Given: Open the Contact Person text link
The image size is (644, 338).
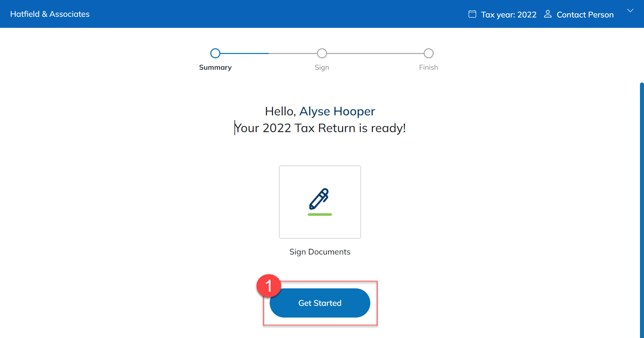Looking at the screenshot, I should [585, 15].
